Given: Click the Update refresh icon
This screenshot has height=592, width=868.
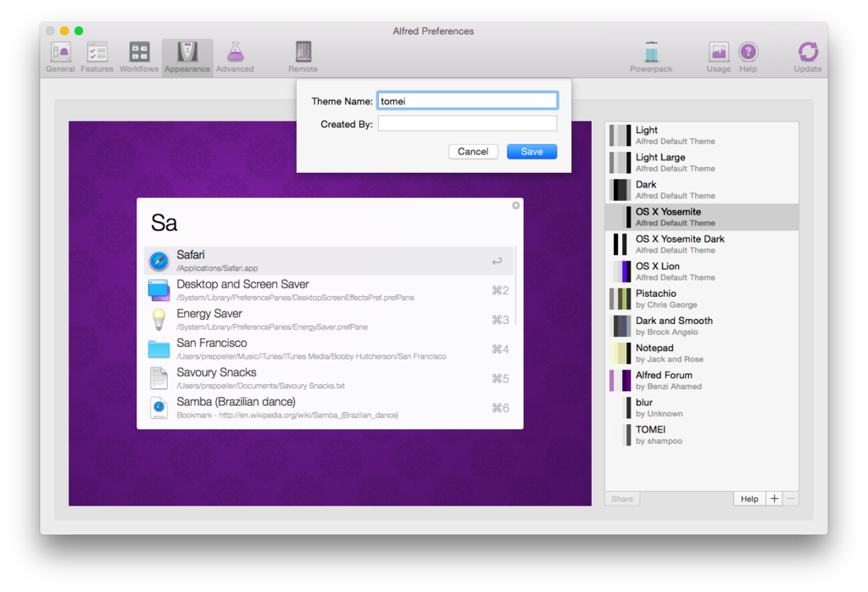Looking at the screenshot, I should [x=808, y=52].
